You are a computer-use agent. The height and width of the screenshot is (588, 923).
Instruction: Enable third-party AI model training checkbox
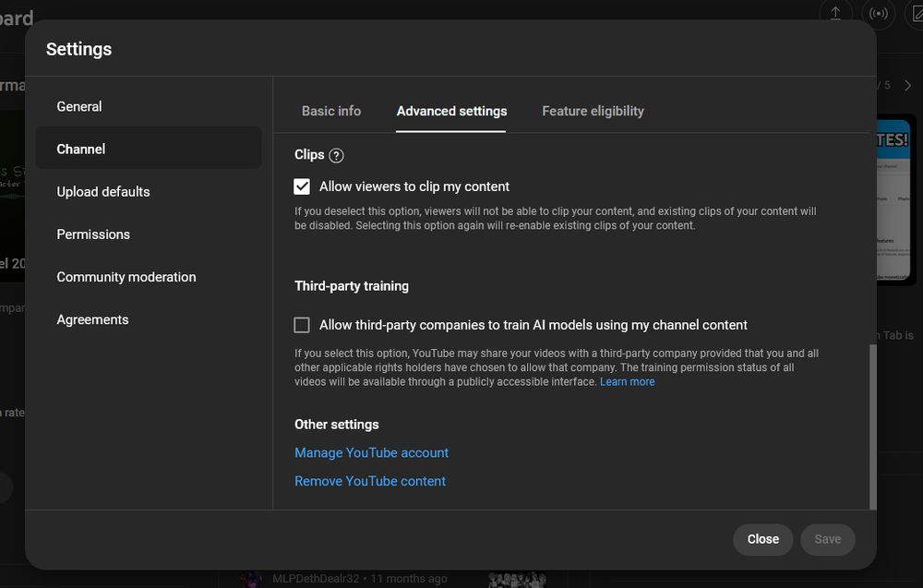pyautogui.click(x=302, y=325)
